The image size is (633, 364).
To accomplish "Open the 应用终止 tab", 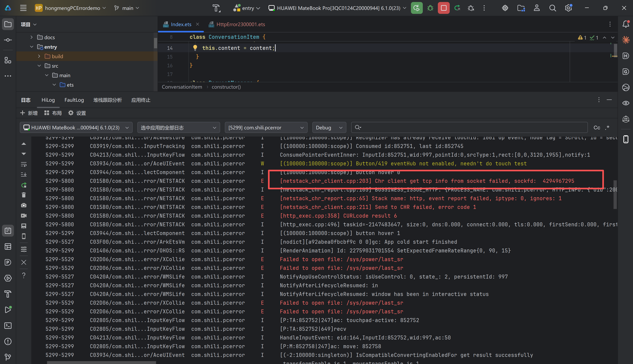I will (x=141, y=100).
